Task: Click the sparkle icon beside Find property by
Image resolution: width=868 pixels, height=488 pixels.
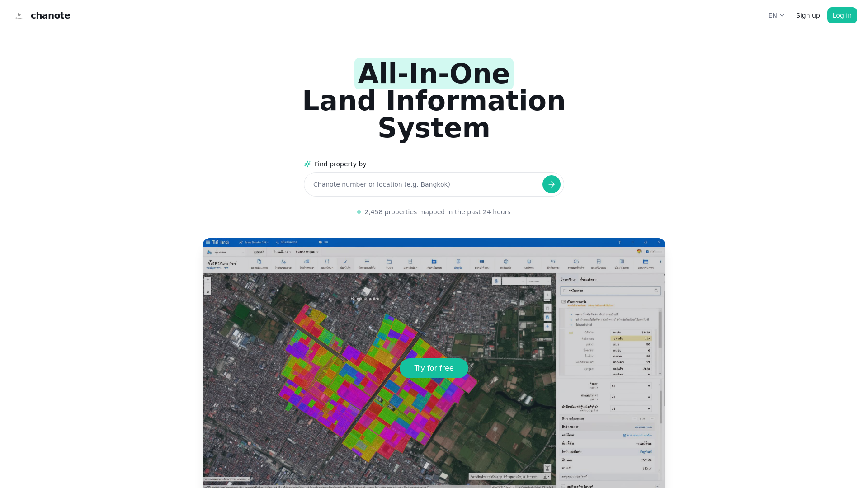Action: tap(307, 164)
